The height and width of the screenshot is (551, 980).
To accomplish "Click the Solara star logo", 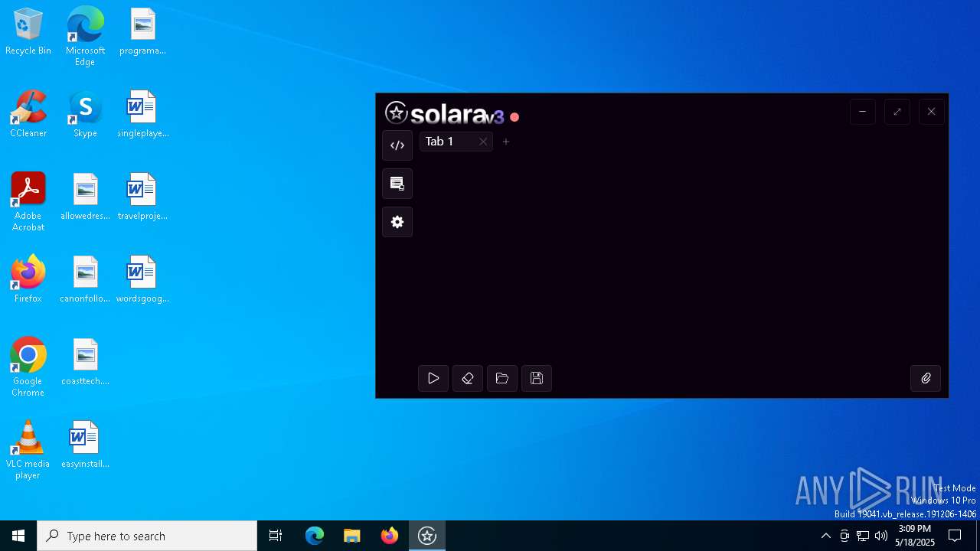I will 396,113.
